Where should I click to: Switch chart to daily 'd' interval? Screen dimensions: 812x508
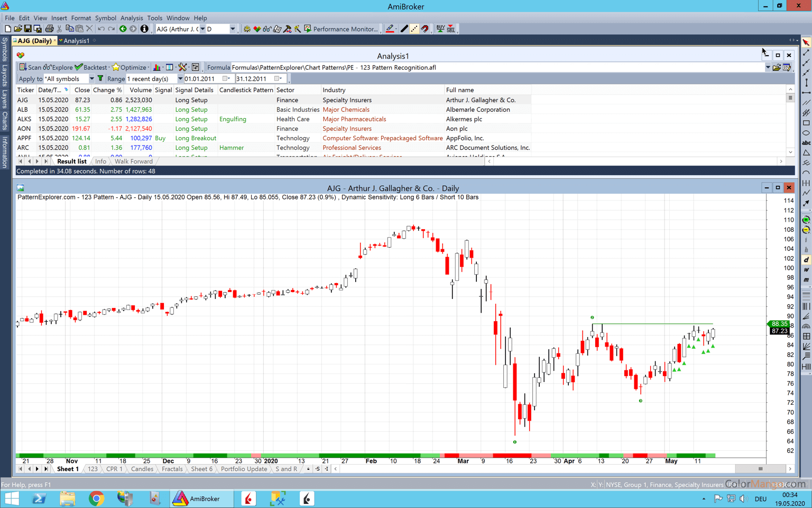coord(806,260)
